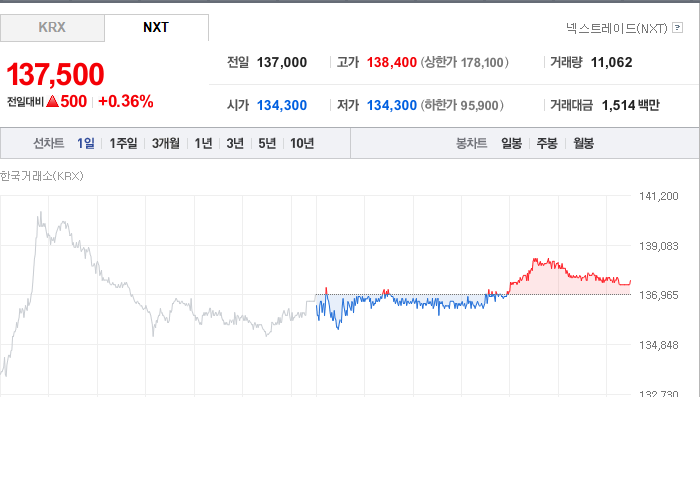Click the 한국거래소(KRX) chart label
Viewport: 700px width, 490px height.
pos(42,176)
